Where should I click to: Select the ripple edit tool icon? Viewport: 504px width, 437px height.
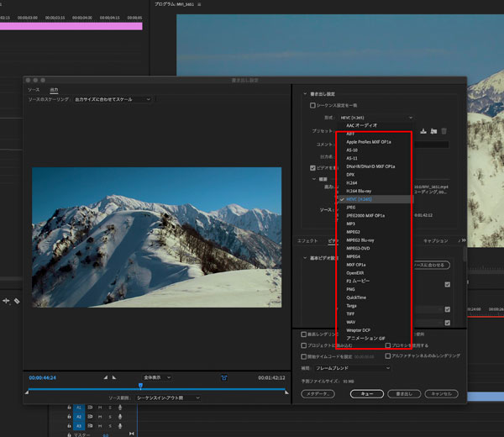(x=6, y=301)
